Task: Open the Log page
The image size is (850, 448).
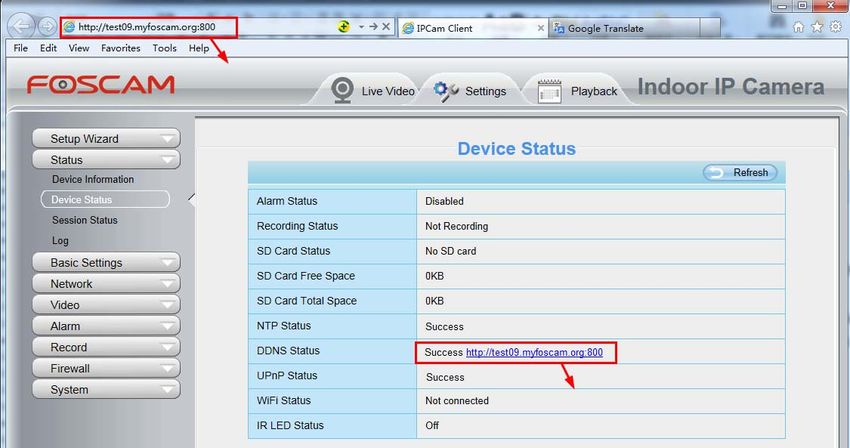Action: (x=60, y=240)
